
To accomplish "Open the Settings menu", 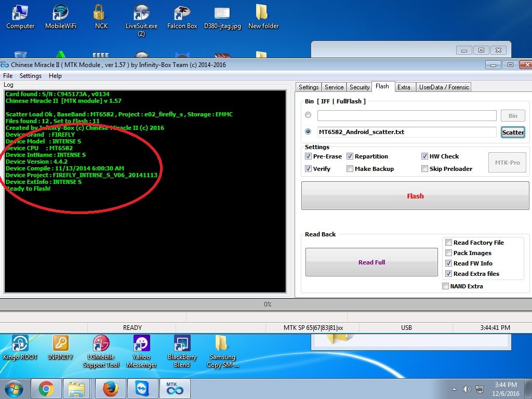I will click(x=31, y=76).
